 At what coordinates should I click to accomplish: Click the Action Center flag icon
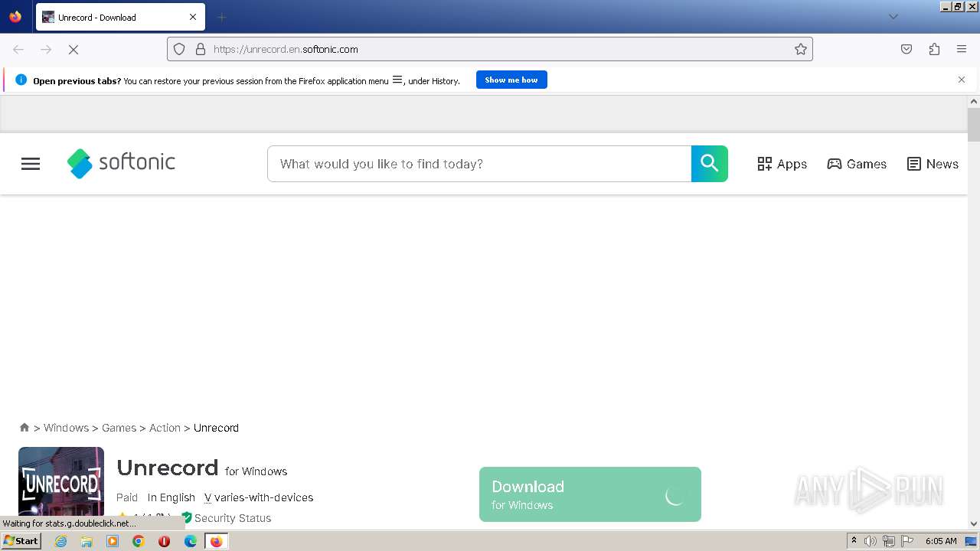906,541
